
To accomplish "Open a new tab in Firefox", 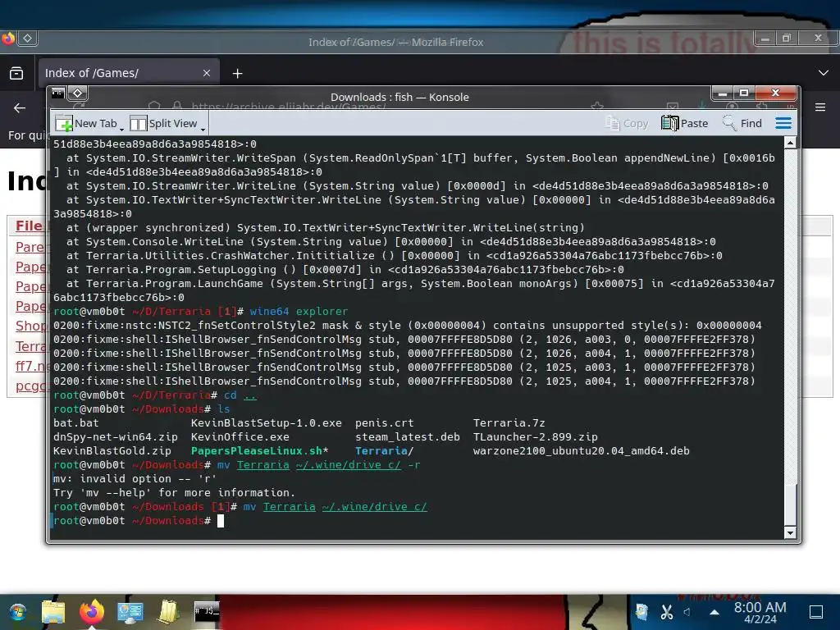I will (237, 73).
